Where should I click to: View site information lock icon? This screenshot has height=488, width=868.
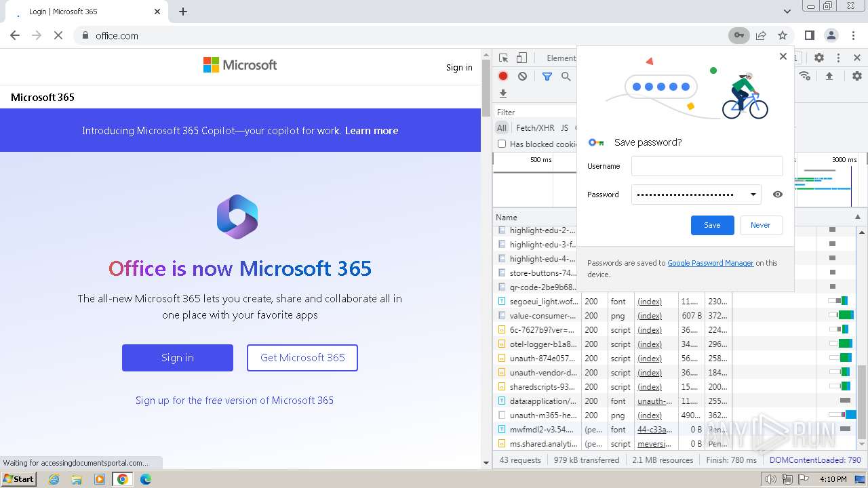(85, 35)
